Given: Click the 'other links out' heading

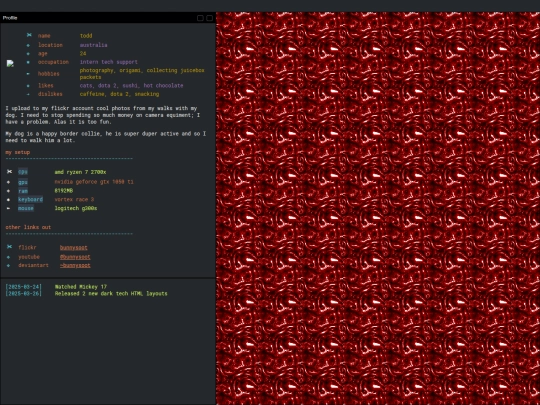Looking at the screenshot, I should 28,227.
